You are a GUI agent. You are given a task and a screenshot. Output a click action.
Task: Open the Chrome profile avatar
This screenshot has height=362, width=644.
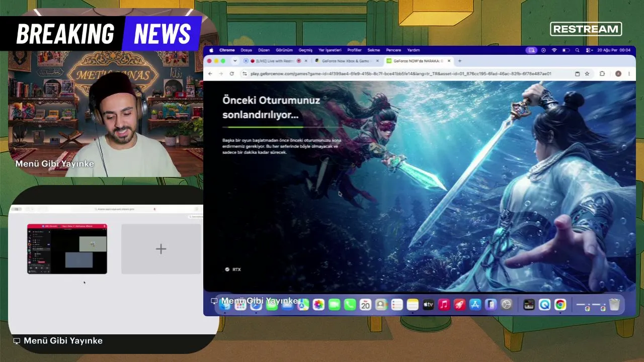pos(618,73)
